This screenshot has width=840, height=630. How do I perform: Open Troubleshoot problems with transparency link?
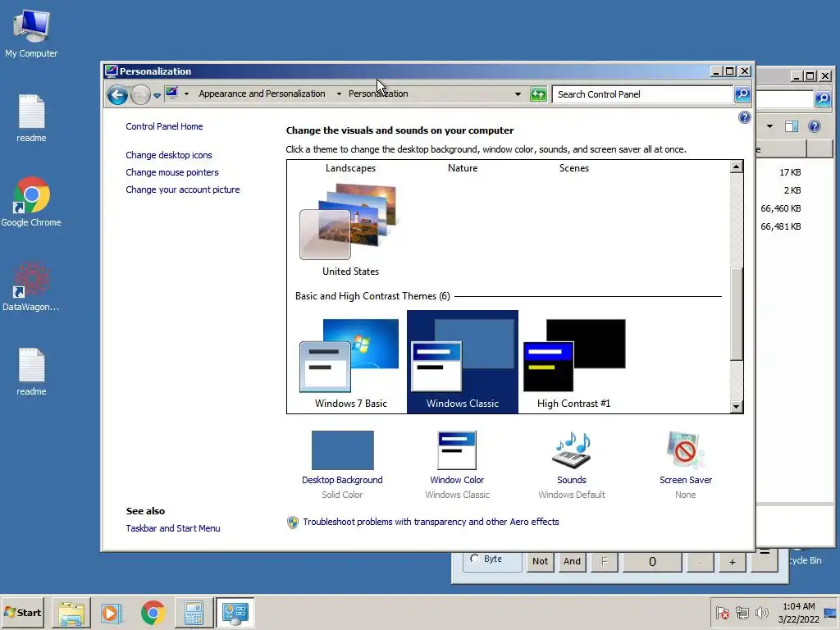[431, 522]
